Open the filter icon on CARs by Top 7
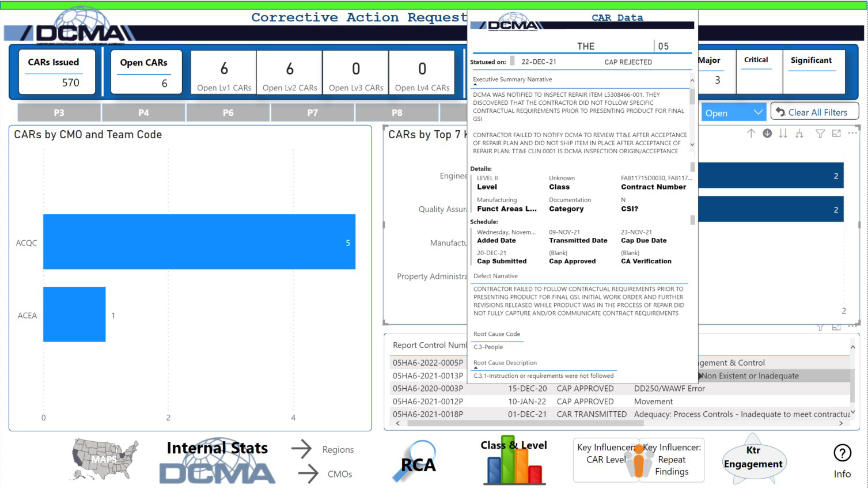 [x=821, y=133]
